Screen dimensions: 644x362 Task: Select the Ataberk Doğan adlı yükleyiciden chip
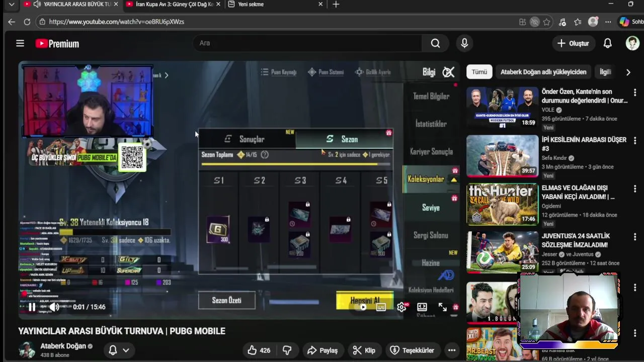pyautogui.click(x=543, y=72)
